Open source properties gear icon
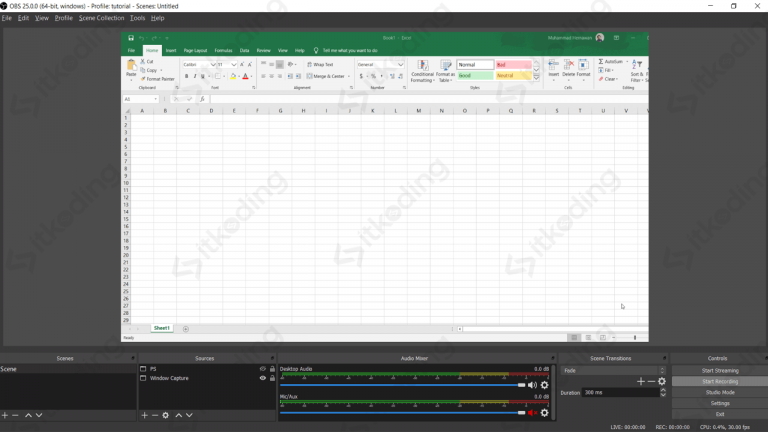Image resolution: width=768 pixels, height=432 pixels. [x=166, y=415]
